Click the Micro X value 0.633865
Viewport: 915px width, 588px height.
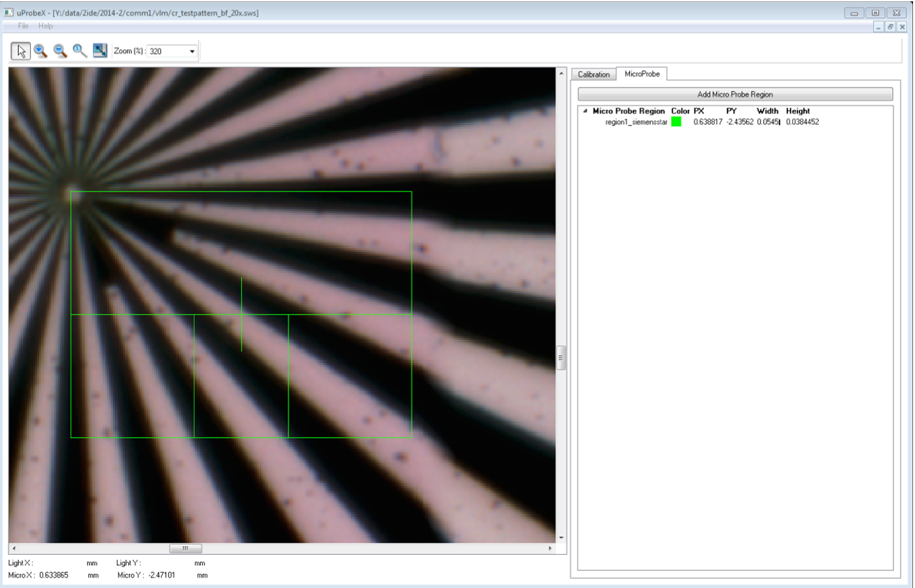click(54, 576)
